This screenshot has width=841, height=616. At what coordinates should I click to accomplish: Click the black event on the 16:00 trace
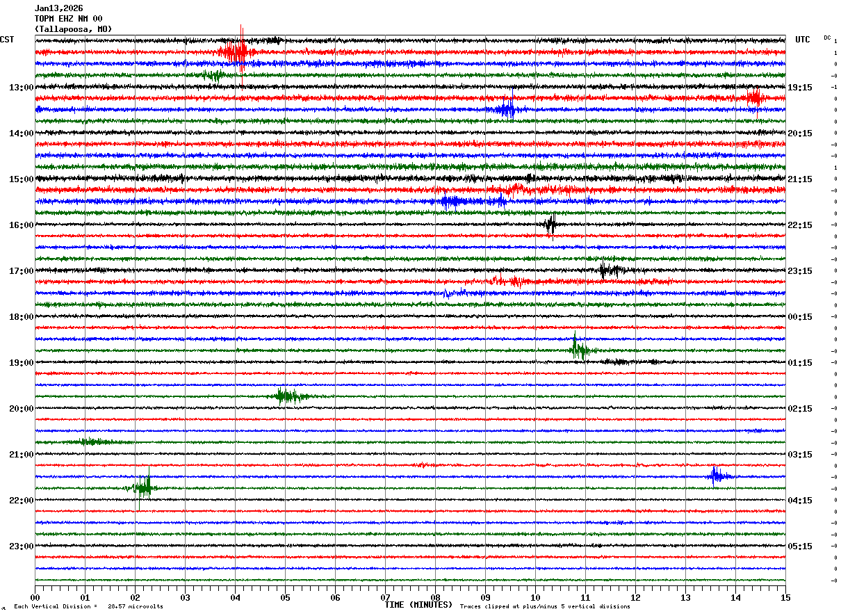[x=550, y=225]
